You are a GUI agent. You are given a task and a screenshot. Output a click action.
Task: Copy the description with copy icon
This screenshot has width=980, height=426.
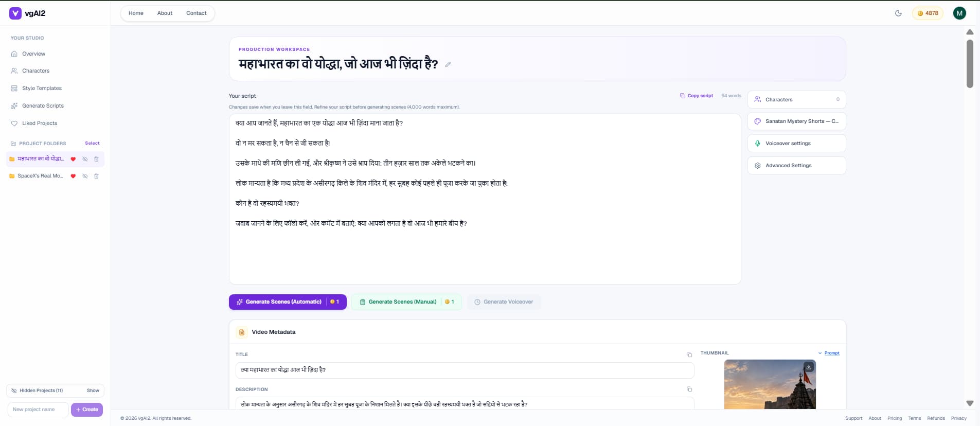tap(689, 389)
